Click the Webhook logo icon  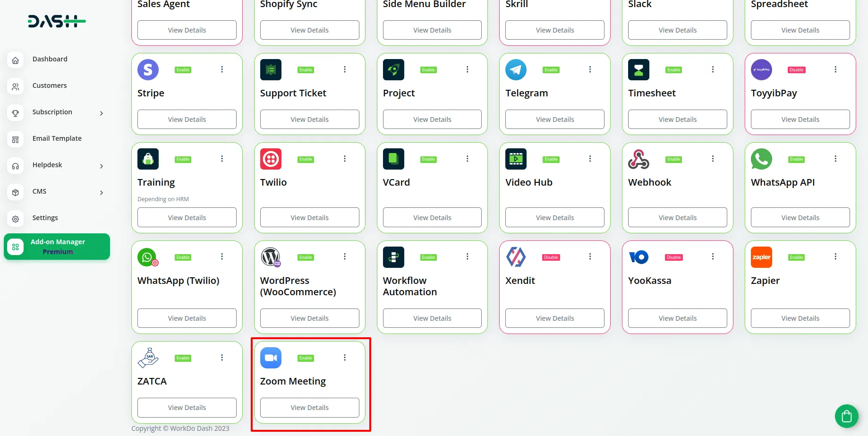tap(638, 159)
